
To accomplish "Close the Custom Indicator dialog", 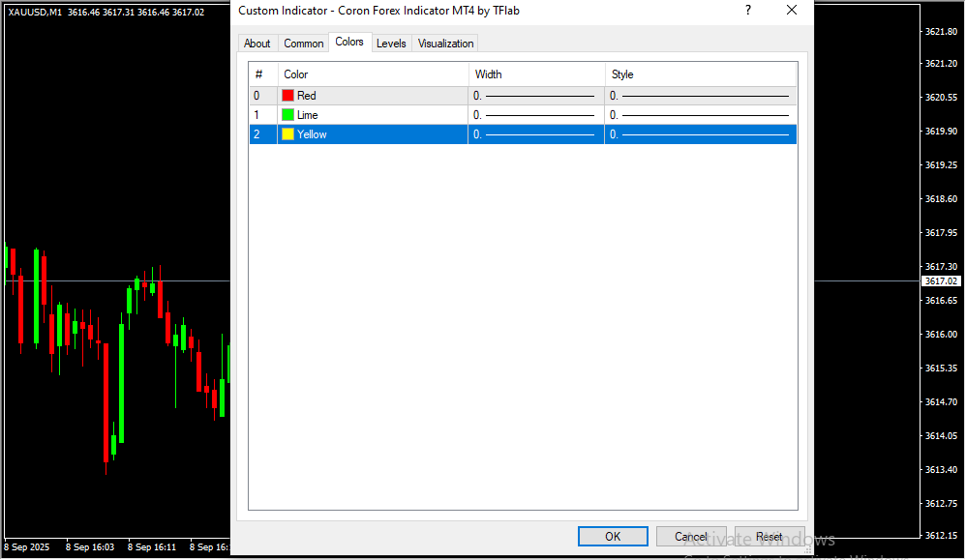I will 792,11.
